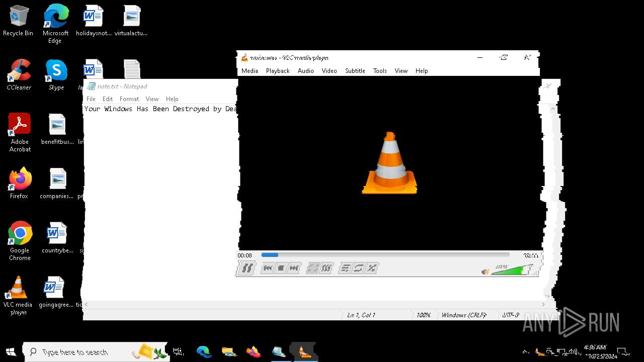This screenshot has height=362, width=644.
Task: Open VLC Audio menu
Action: click(x=305, y=71)
